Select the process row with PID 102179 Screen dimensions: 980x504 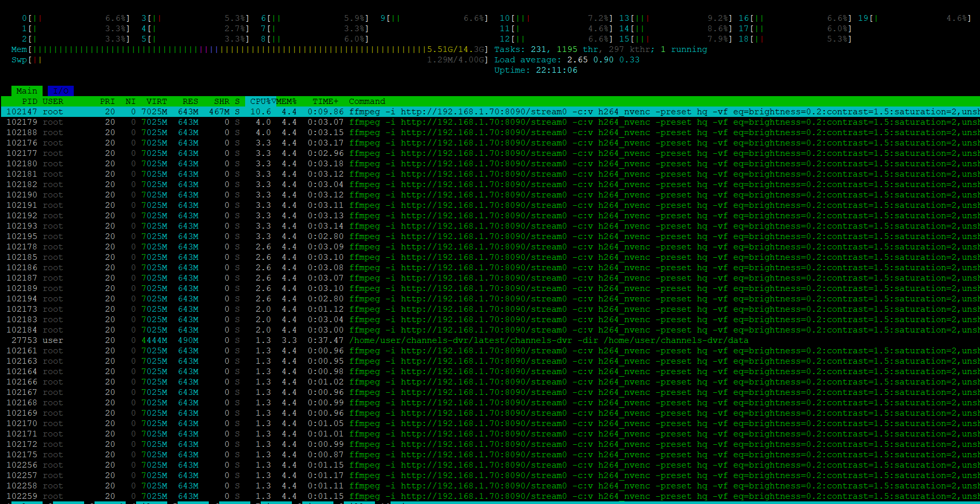click(x=364, y=122)
